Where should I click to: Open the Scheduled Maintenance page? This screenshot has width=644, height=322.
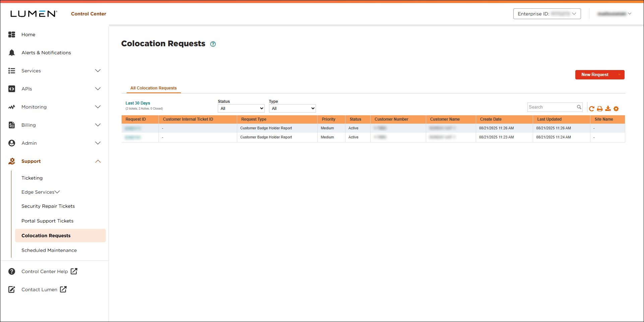click(x=49, y=250)
